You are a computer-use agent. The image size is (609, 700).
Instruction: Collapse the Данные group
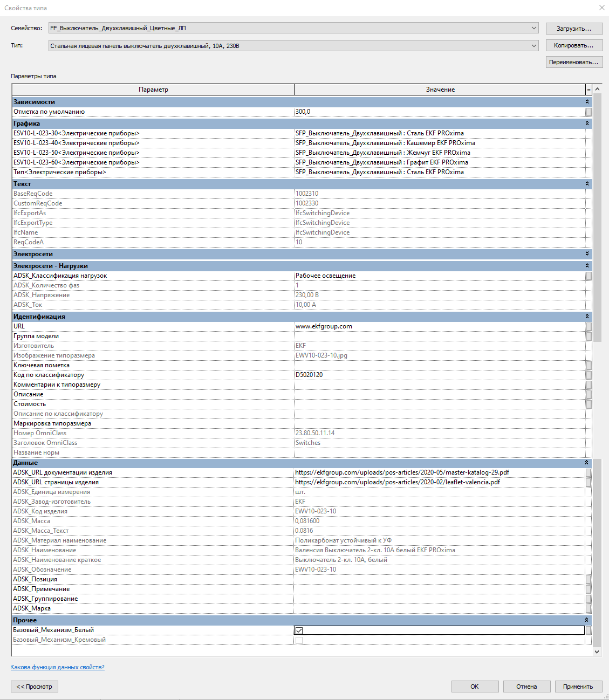point(587,463)
